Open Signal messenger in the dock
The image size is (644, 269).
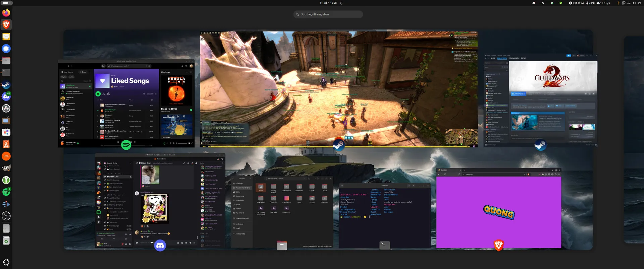(x=6, y=49)
